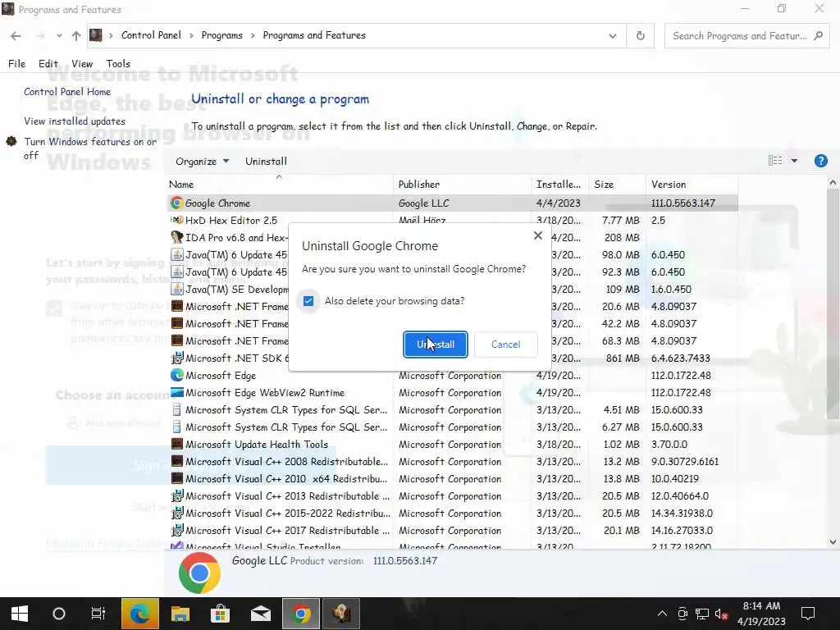The width and height of the screenshot is (840, 630).
Task: Click the change view layout icon
Action: click(774, 161)
